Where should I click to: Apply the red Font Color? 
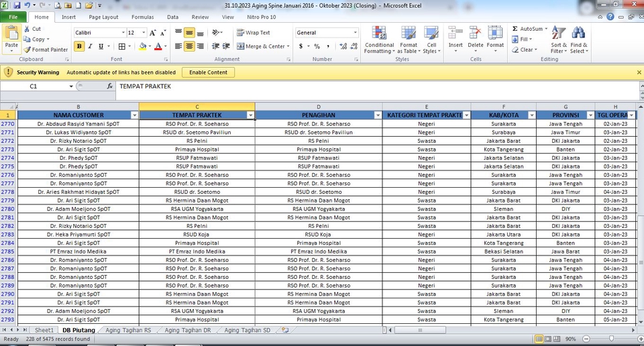tap(158, 46)
